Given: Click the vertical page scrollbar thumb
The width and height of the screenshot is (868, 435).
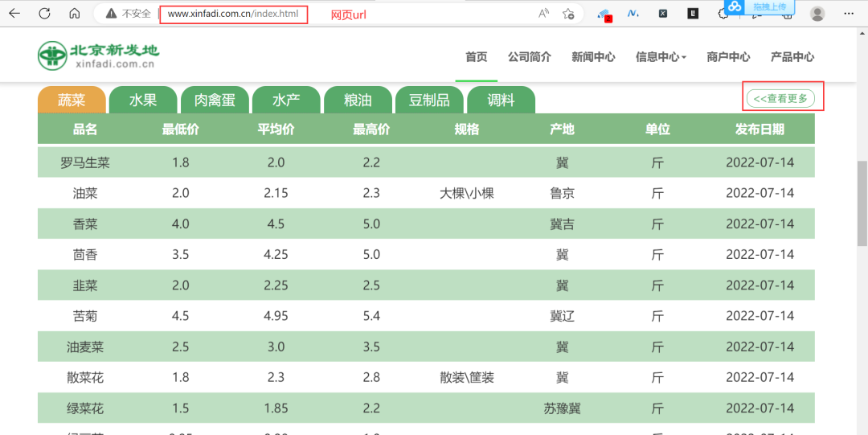Looking at the screenshot, I should (862, 203).
